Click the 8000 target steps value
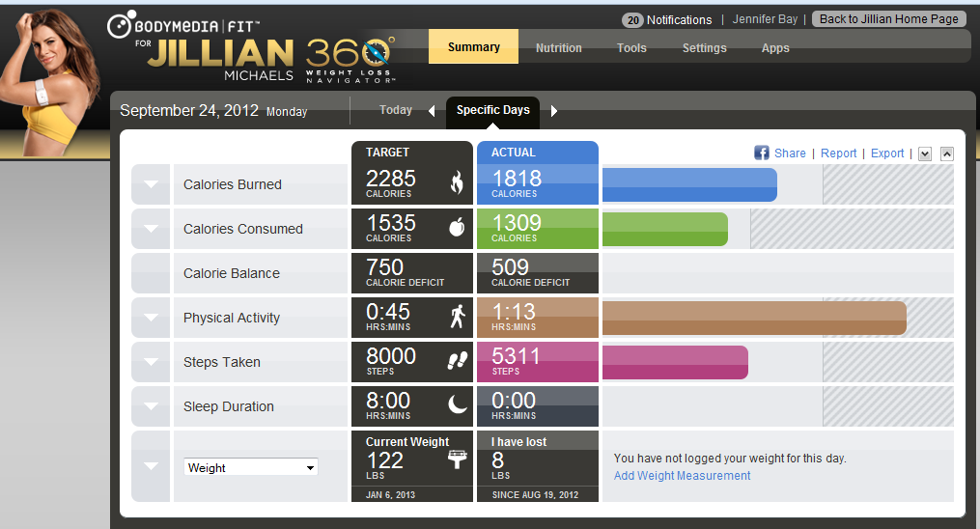Image resolution: width=980 pixels, height=529 pixels. [x=391, y=356]
